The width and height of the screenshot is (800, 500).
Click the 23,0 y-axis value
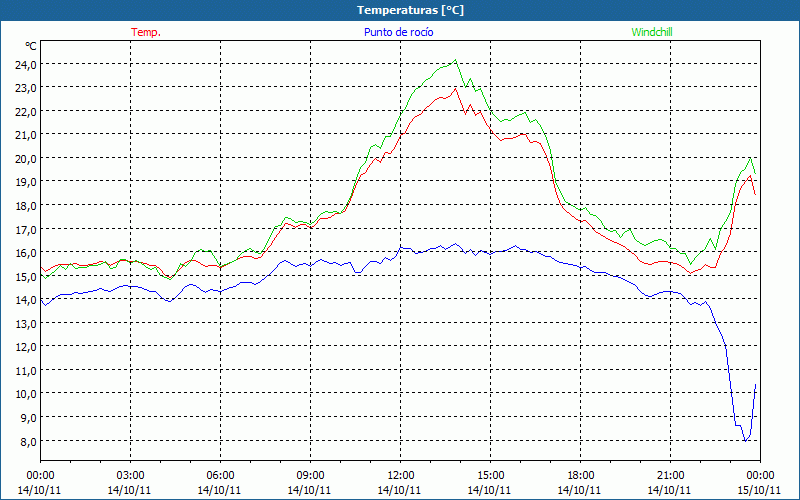(x=26, y=88)
